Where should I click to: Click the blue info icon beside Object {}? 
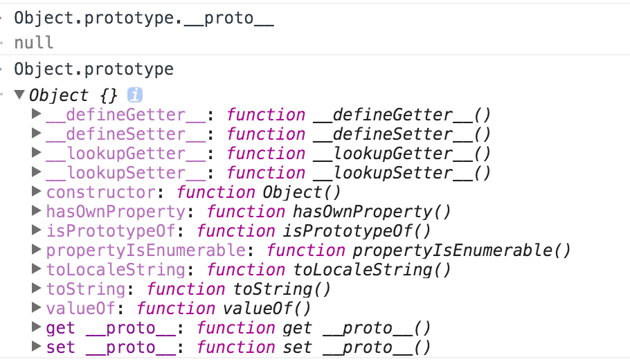pos(135,95)
